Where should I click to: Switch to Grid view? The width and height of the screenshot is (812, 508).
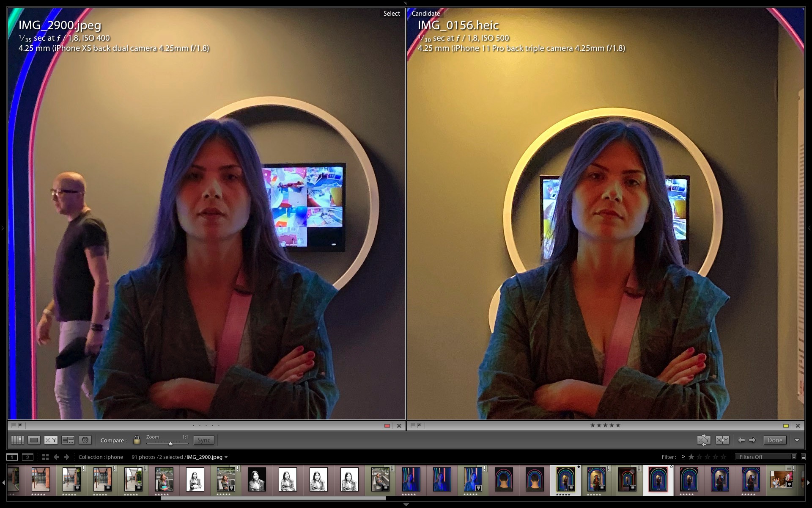pyautogui.click(x=17, y=440)
